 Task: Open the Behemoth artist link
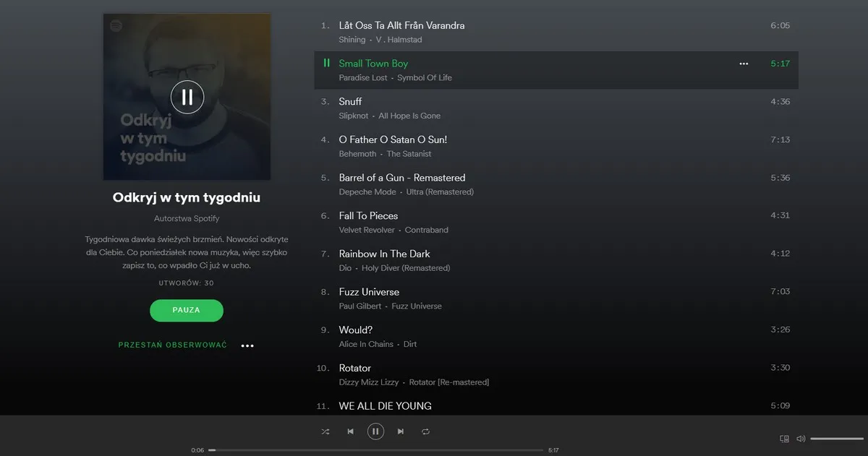click(357, 154)
